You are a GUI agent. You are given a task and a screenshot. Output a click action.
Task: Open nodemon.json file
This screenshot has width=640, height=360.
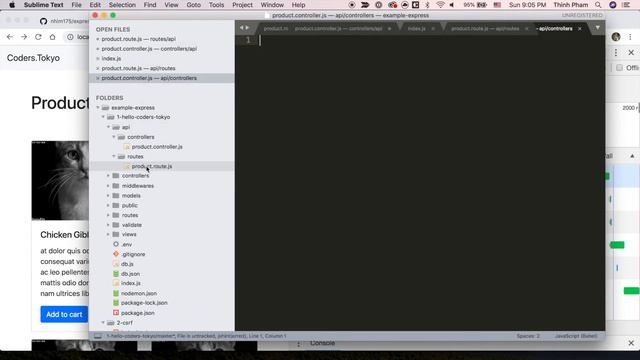point(139,293)
